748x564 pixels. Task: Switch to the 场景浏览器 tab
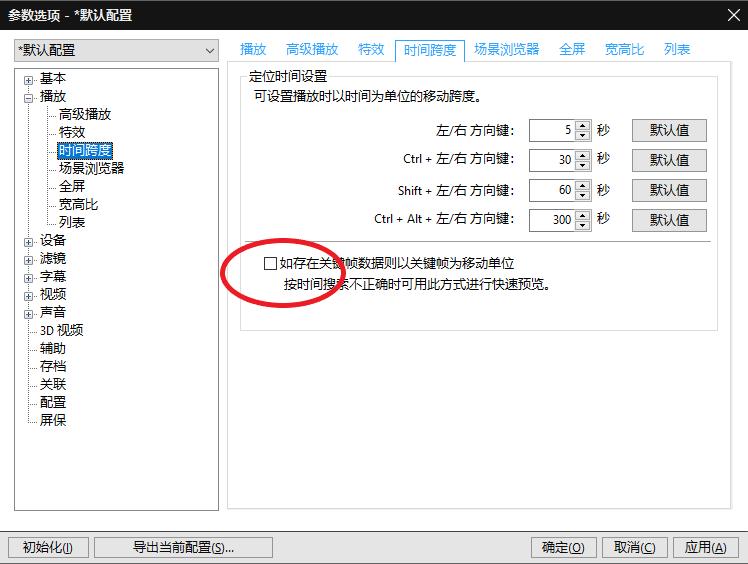coord(506,49)
